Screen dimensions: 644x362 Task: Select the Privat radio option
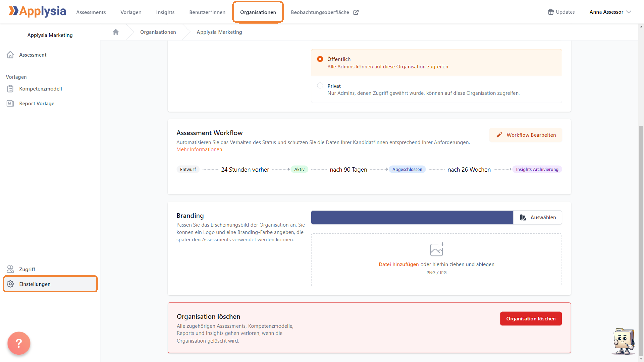(320, 85)
